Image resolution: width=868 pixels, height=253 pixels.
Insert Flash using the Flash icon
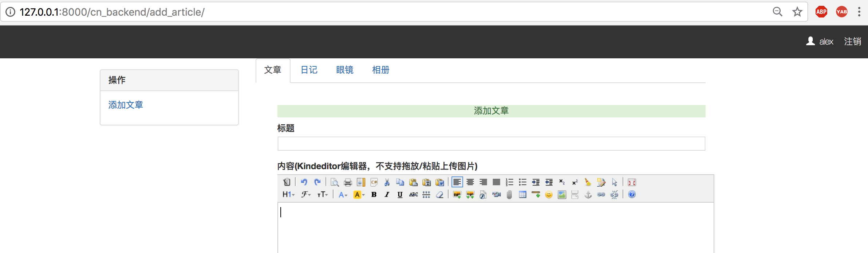(x=483, y=194)
